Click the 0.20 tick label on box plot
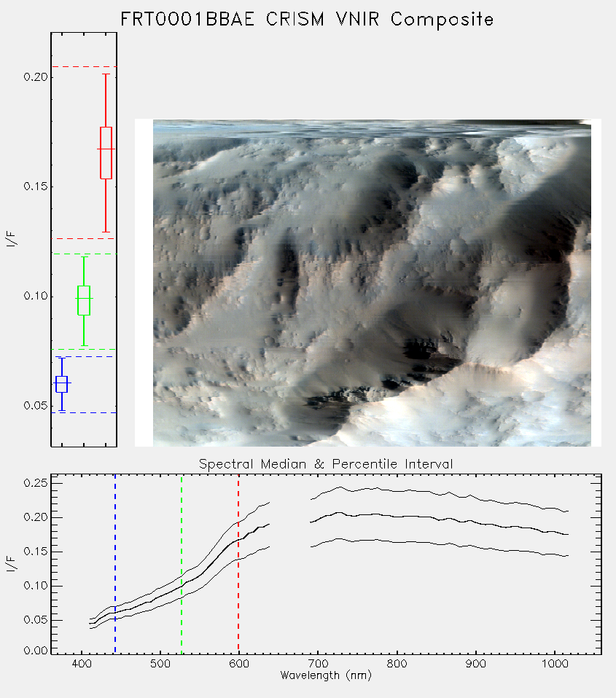 click(x=36, y=77)
